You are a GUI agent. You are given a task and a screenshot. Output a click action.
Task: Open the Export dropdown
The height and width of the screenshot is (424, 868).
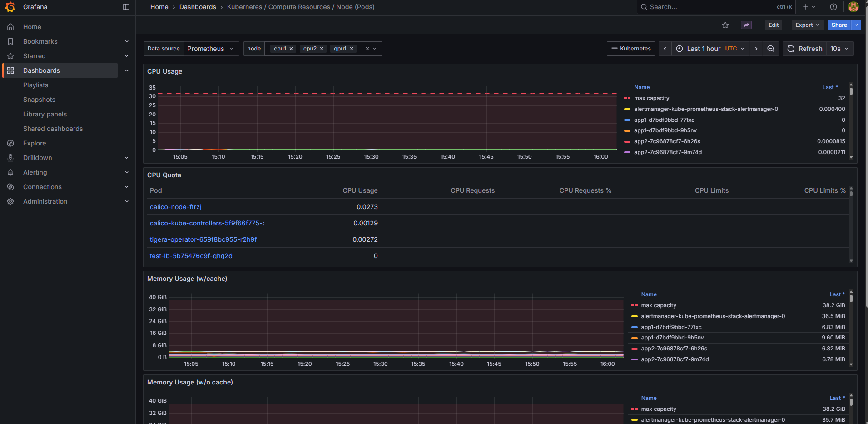[808, 25]
